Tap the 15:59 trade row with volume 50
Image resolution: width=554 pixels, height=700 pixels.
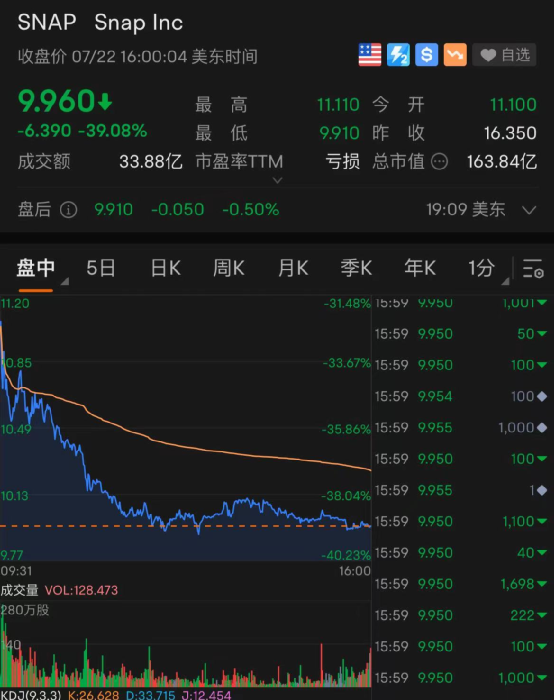tap(462, 334)
